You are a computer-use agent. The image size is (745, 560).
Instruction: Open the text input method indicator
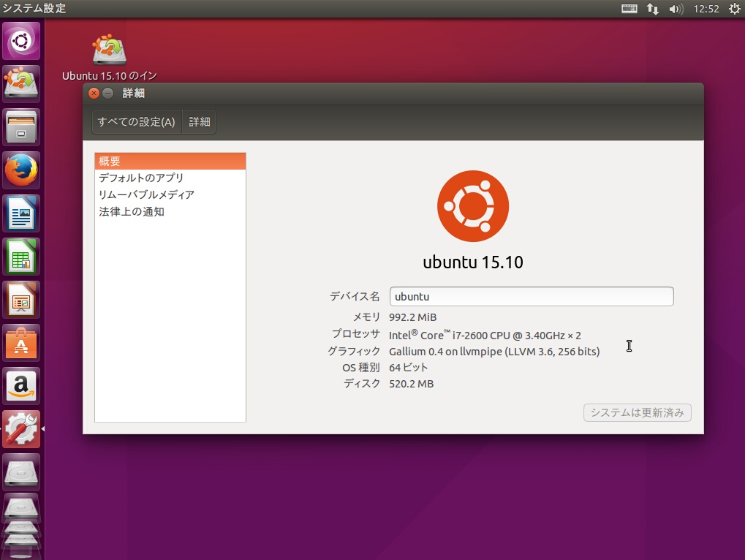pyautogui.click(x=651, y=9)
